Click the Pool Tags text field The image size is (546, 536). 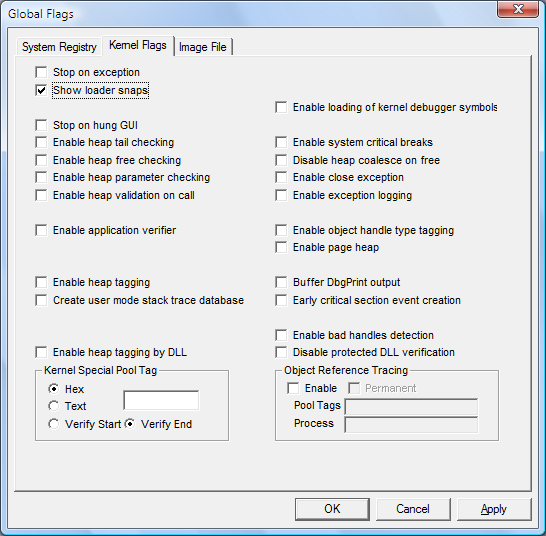click(411, 406)
